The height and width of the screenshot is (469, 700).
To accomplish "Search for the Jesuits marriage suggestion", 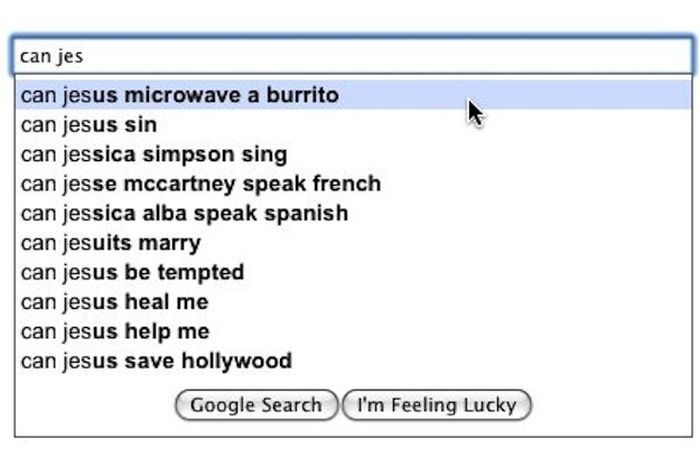I will coord(110,243).
